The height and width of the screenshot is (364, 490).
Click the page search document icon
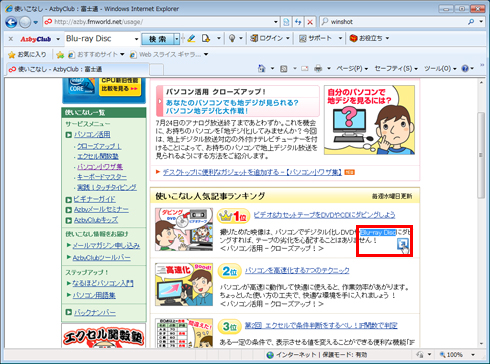point(206,39)
